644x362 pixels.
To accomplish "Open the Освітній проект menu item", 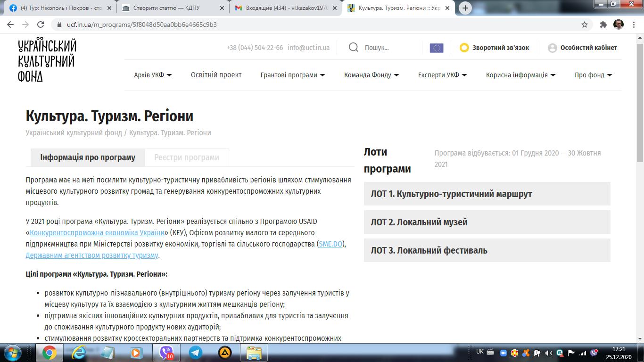I will click(x=216, y=75).
